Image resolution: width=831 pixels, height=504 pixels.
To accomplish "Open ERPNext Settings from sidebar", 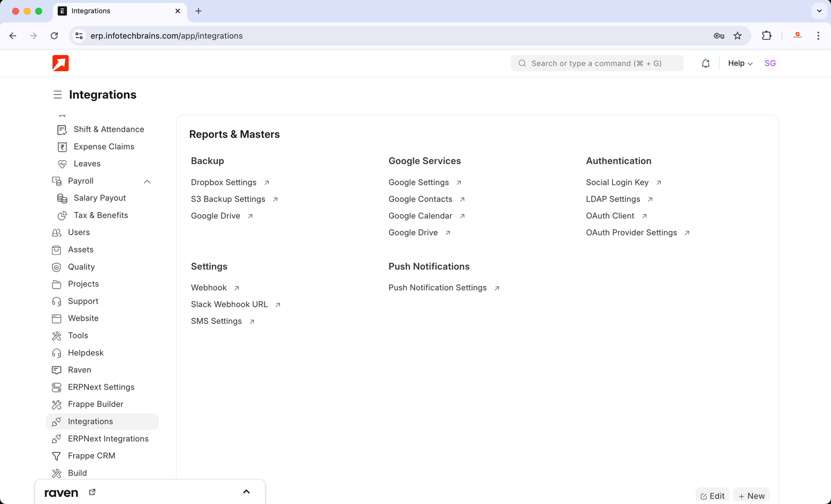I will click(x=101, y=387).
